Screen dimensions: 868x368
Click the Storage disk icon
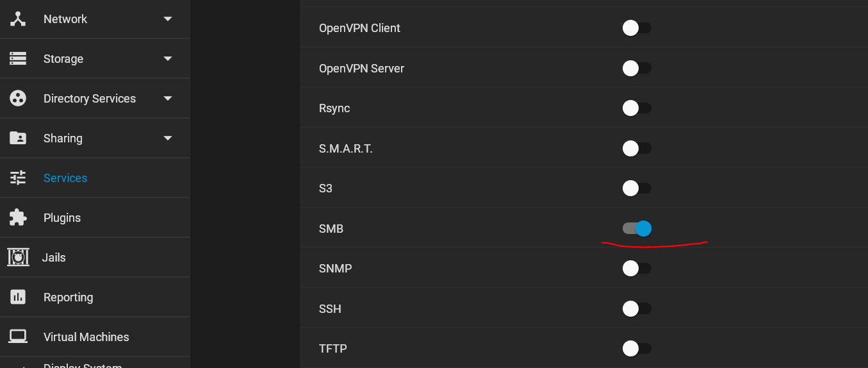[x=18, y=59]
